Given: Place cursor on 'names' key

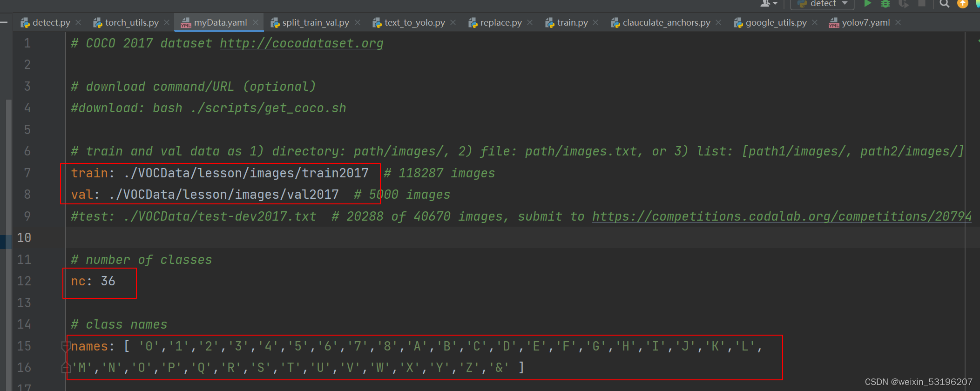Looking at the screenshot, I should (x=89, y=346).
